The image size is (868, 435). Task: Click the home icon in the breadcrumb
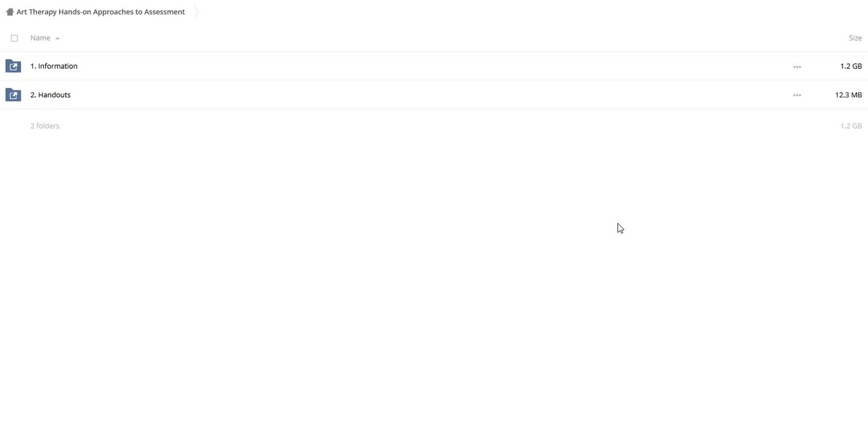(10, 11)
